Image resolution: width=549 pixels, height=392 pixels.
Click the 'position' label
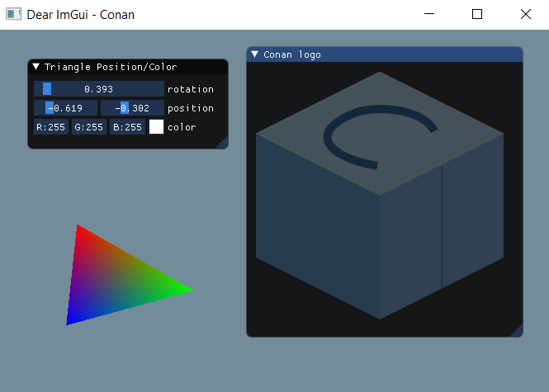pyautogui.click(x=191, y=108)
